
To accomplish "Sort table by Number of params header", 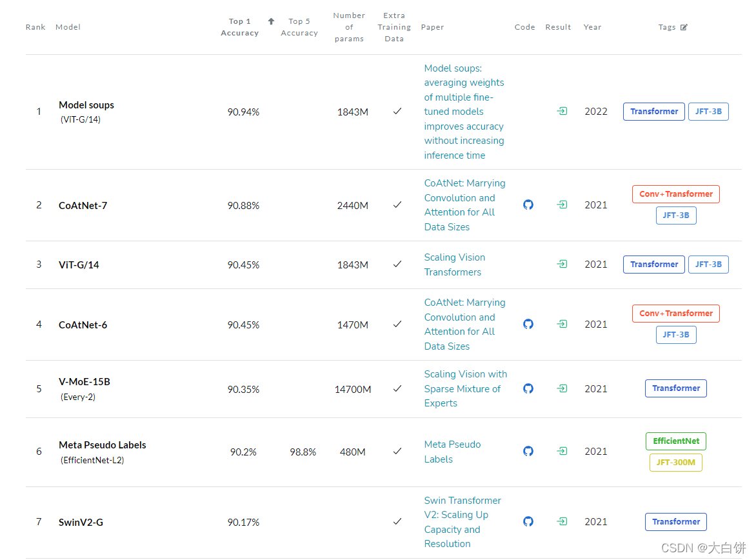I will (349, 27).
